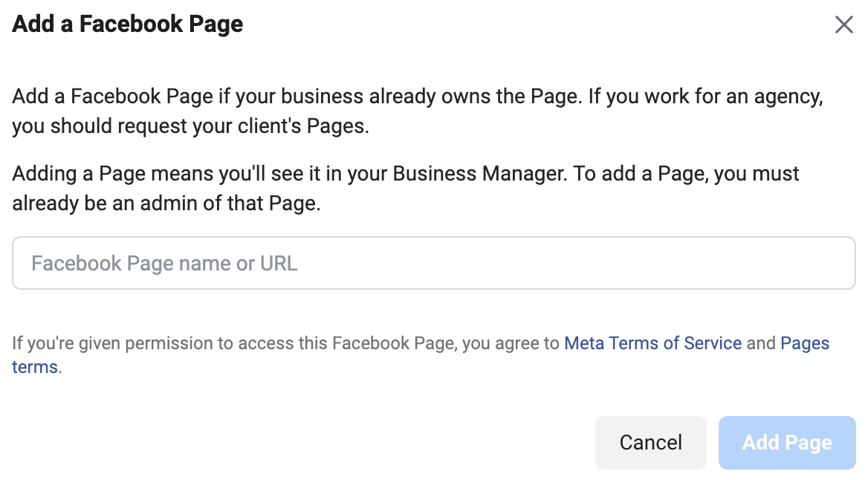Select the grayed Add Page action
This screenshot has width=868, height=480.
(x=787, y=442)
